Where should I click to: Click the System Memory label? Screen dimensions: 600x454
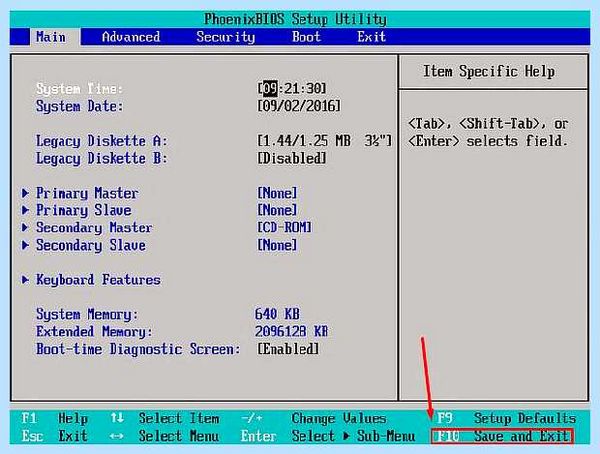point(87,315)
